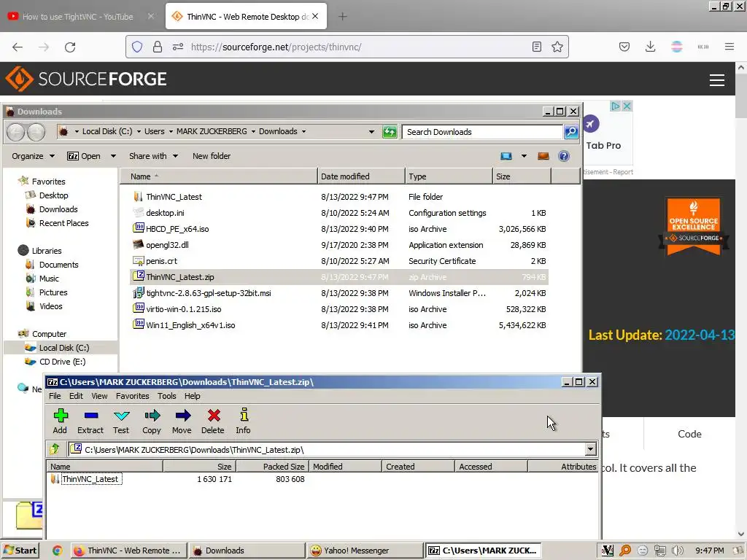The height and width of the screenshot is (560, 747).
Task: Select ThinVNC_Latest folder in 7-Zip list
Action: coord(90,479)
